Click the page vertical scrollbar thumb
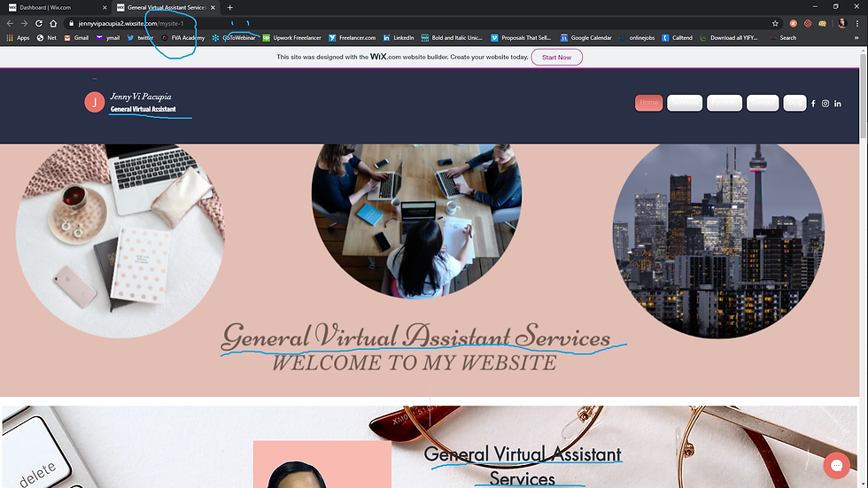 click(x=863, y=97)
